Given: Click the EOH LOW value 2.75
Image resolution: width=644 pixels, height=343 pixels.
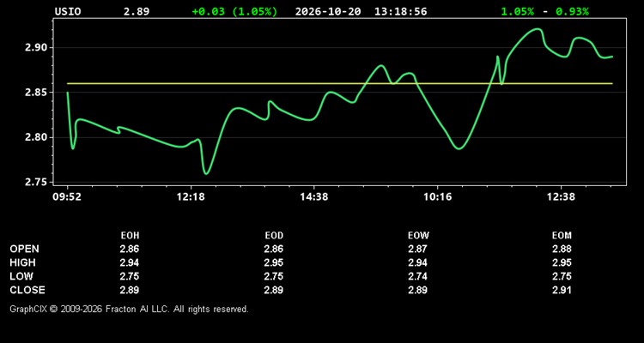Looking at the screenshot, I should click(x=130, y=276).
